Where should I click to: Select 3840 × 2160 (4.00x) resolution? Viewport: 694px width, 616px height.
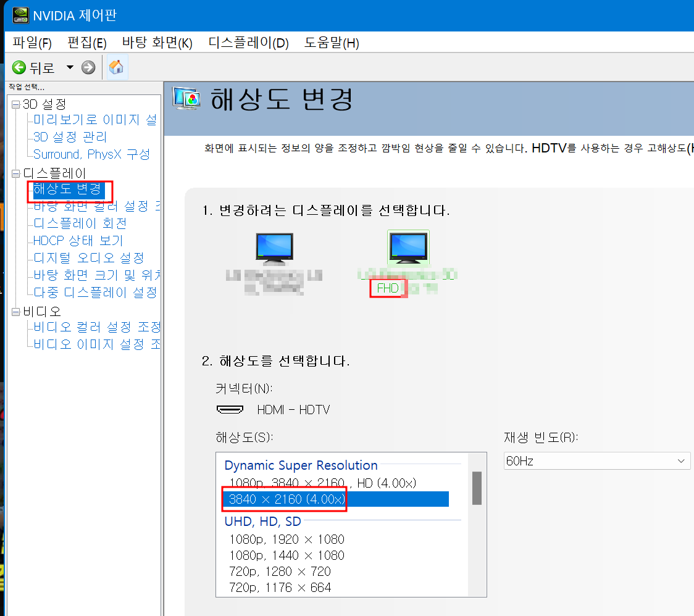coord(335,499)
